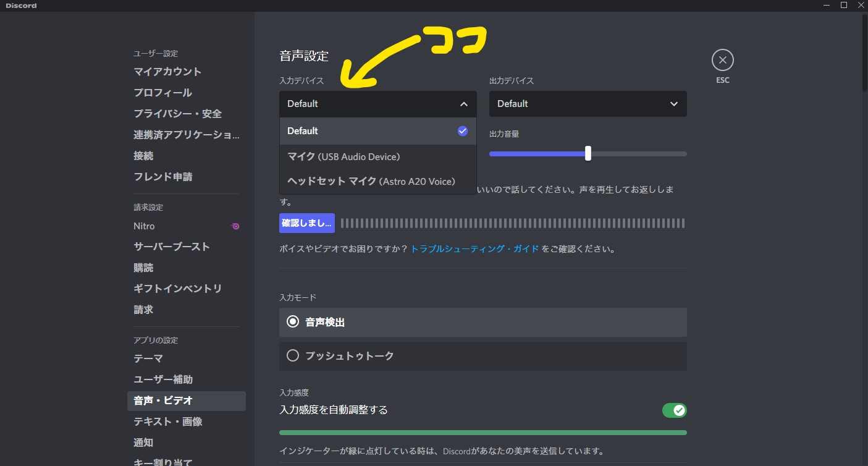The image size is (868, 466).
Task: Maximize the Discord window
Action: (x=843, y=5)
